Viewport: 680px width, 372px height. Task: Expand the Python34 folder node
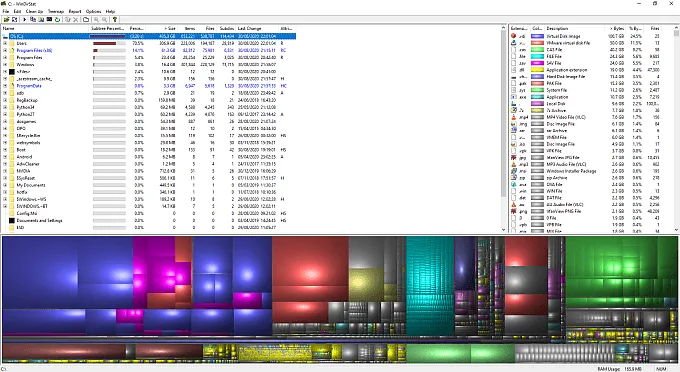[5, 107]
